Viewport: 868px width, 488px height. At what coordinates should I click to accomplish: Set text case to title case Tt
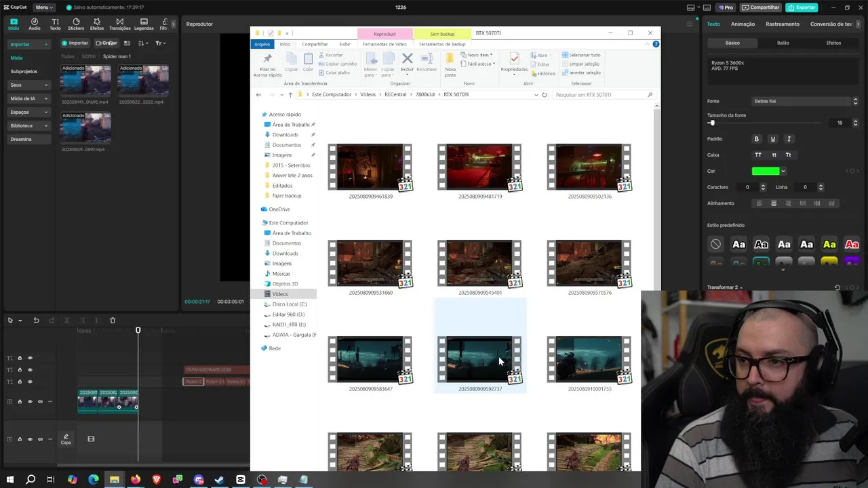coord(788,155)
